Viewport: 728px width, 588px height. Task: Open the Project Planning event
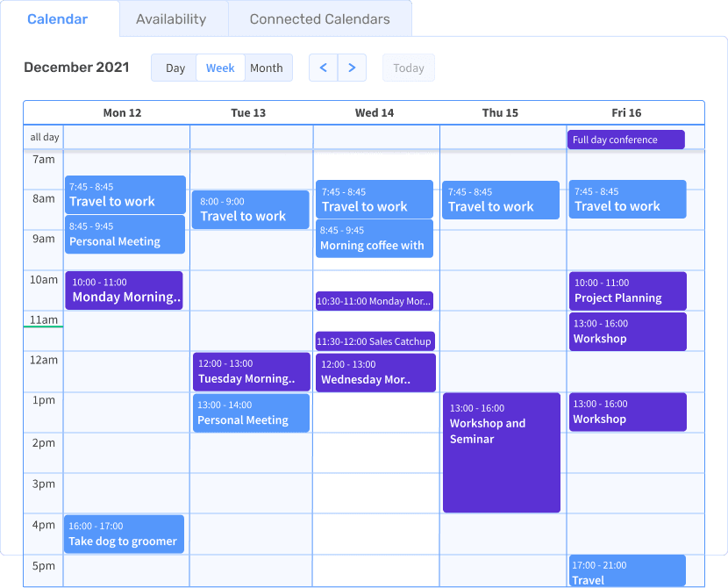[628, 291]
